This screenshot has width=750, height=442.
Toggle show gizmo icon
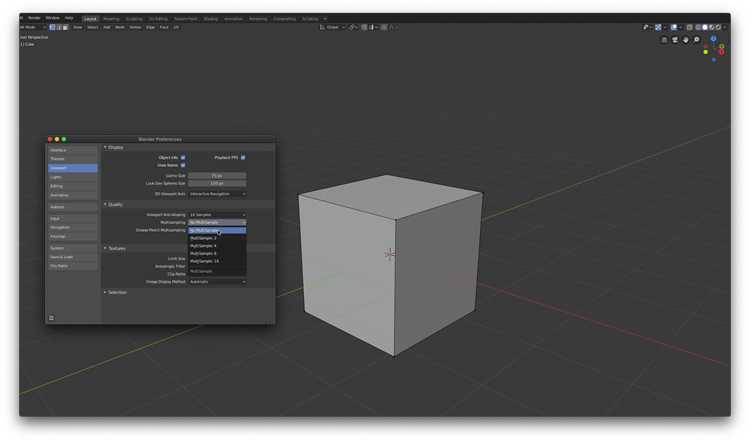(658, 27)
